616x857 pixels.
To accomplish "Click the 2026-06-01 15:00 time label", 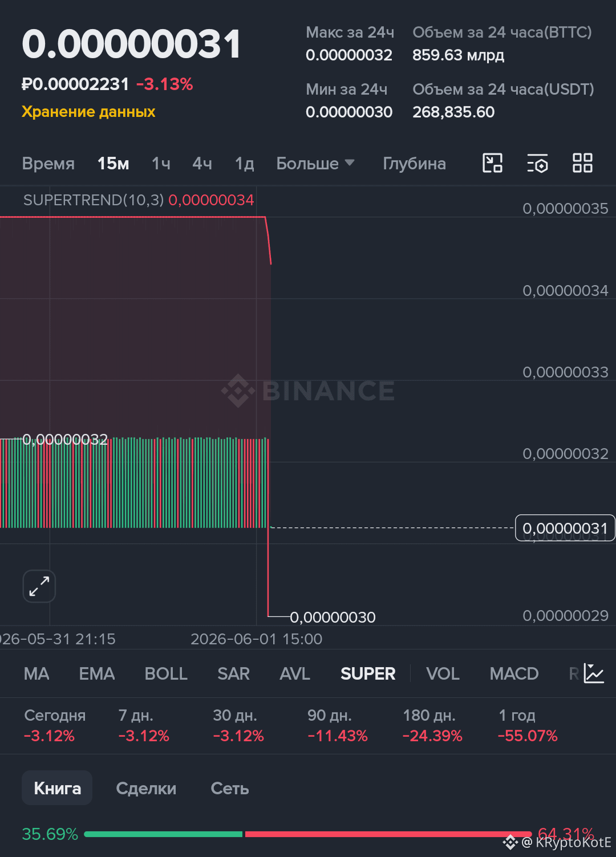I will (257, 639).
